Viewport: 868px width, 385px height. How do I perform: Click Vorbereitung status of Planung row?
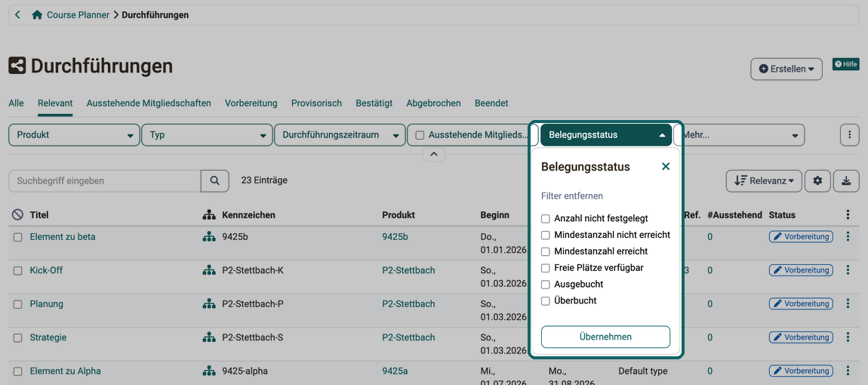click(x=801, y=303)
